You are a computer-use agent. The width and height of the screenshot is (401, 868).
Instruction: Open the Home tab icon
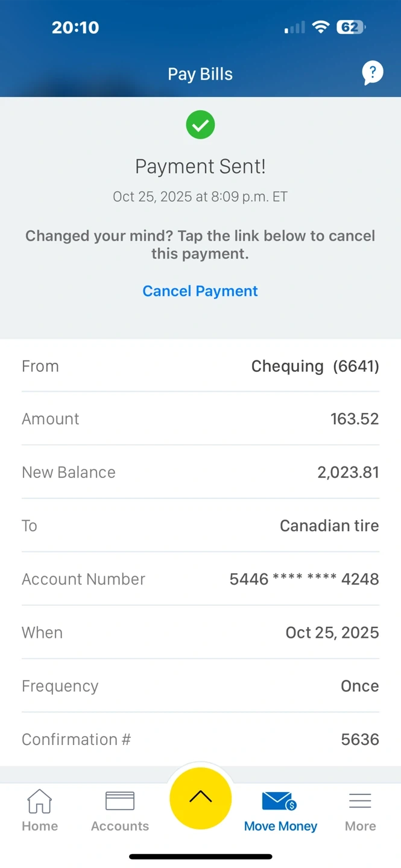click(x=40, y=802)
